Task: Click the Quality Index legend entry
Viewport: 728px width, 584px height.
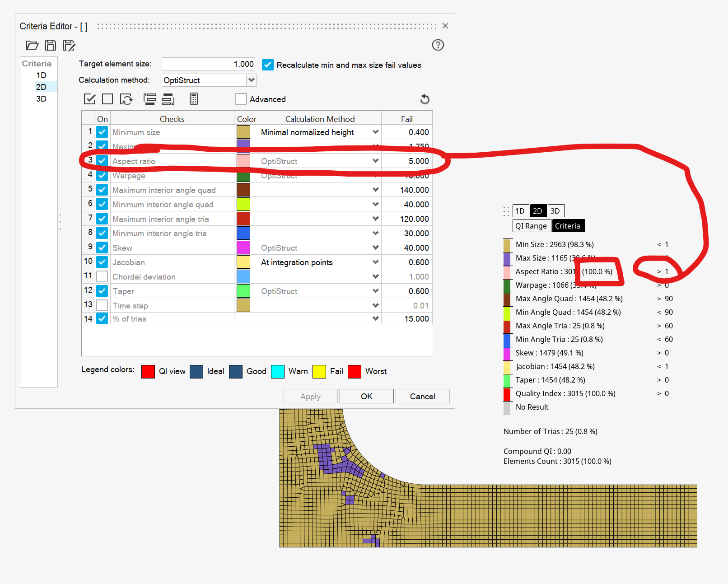Action: [x=565, y=393]
